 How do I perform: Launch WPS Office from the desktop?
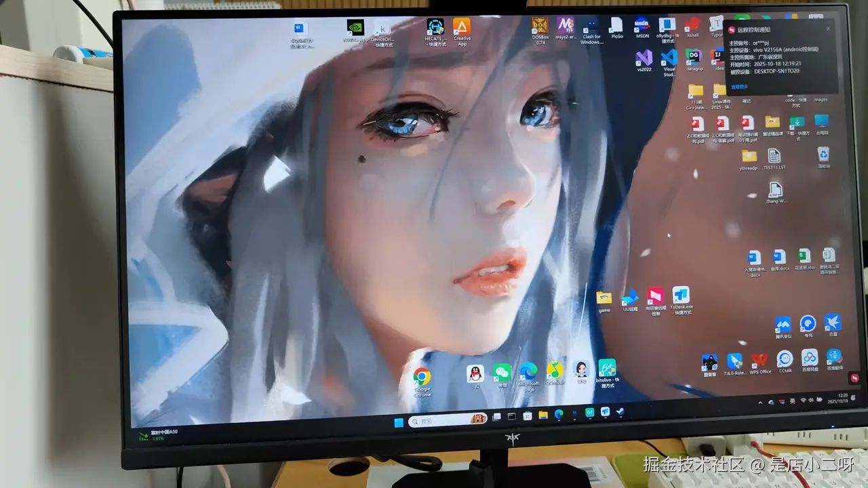tap(758, 360)
